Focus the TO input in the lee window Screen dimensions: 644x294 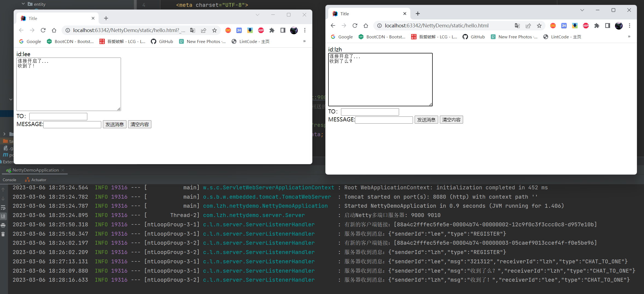point(58,116)
